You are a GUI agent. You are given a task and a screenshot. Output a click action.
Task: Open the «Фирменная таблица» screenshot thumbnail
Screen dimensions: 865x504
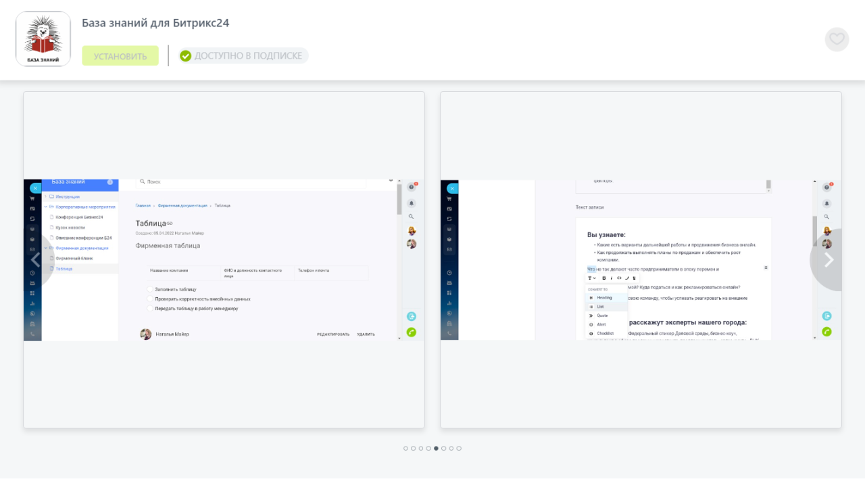224,260
